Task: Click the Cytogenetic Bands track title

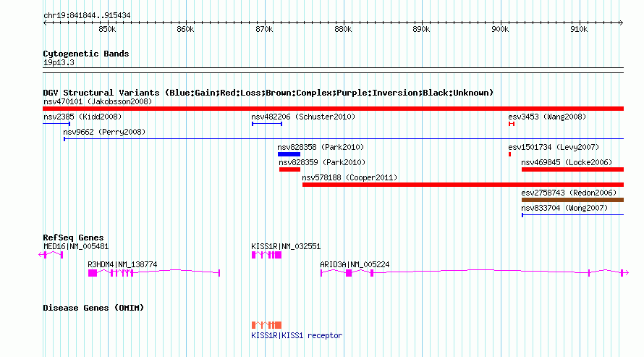Action: (x=86, y=54)
